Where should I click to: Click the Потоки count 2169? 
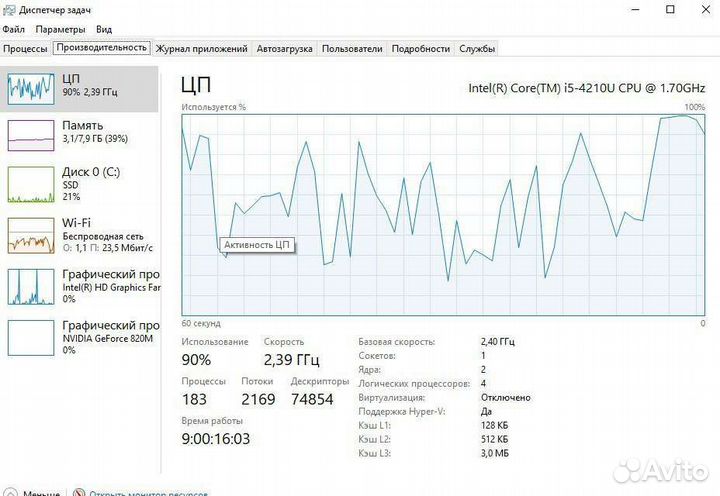point(258,399)
